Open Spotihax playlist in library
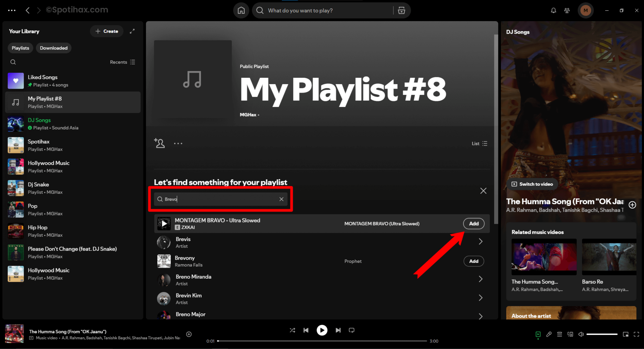Viewport: 644px width, 349px height. pos(73,145)
